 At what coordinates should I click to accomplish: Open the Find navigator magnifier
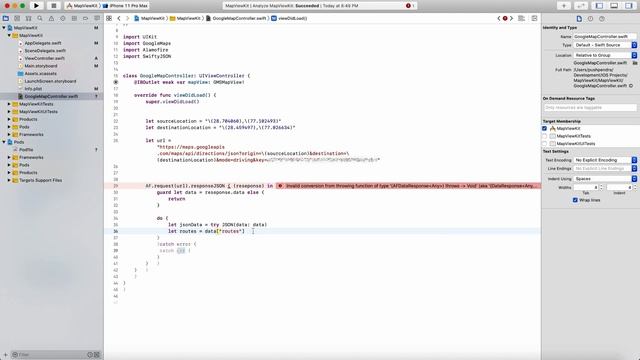point(40,18)
